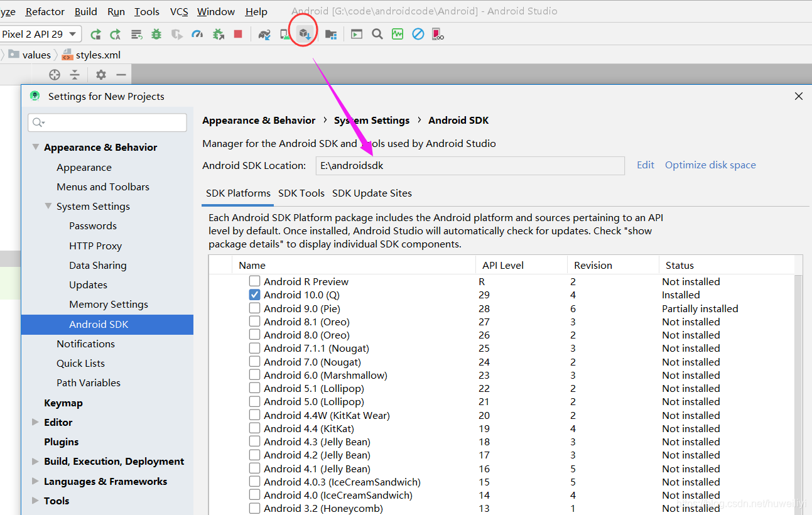
Task: Click the window-with-play-arrow toolbar icon
Action: pos(357,34)
